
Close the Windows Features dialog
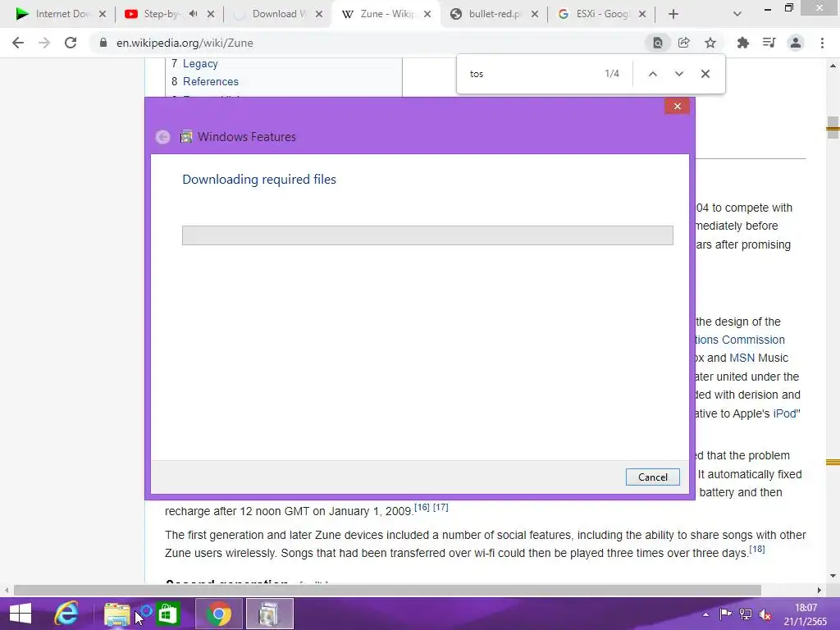pos(677,106)
